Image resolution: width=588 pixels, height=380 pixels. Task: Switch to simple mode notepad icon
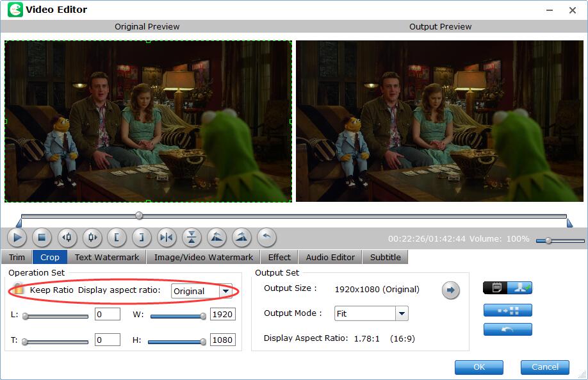495,288
